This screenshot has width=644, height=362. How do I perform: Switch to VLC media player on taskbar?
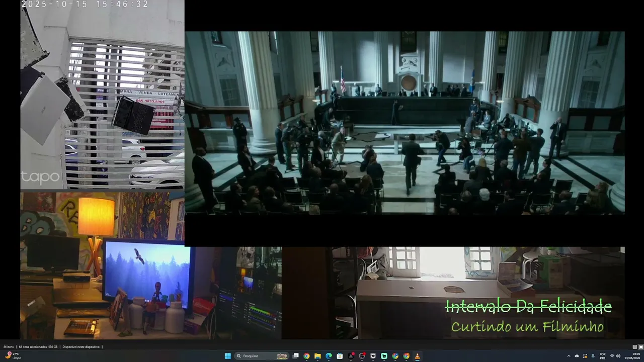click(417, 356)
